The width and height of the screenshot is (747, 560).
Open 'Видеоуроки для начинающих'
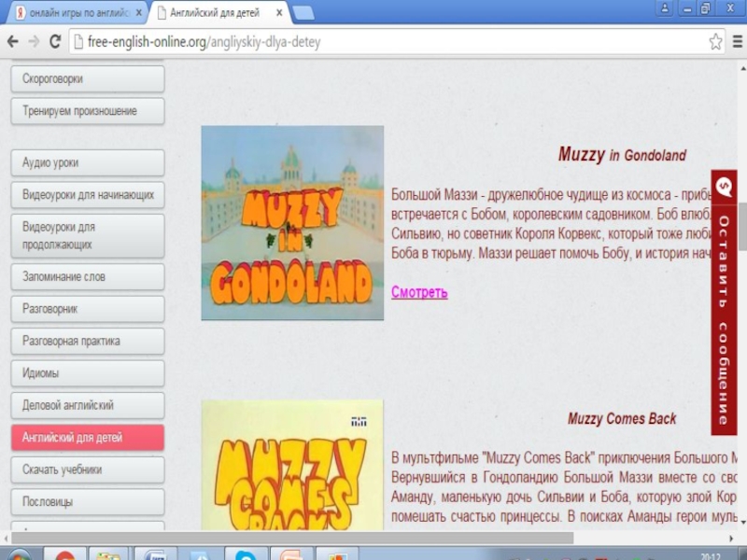coord(88,195)
